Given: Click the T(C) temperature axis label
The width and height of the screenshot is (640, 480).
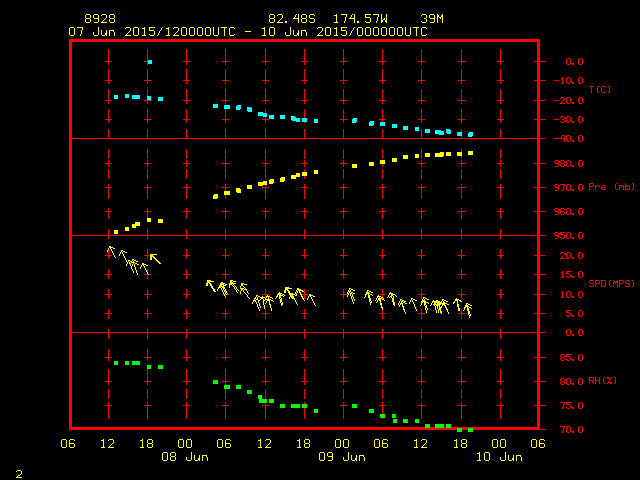Looking at the screenshot, I should tap(599, 90).
